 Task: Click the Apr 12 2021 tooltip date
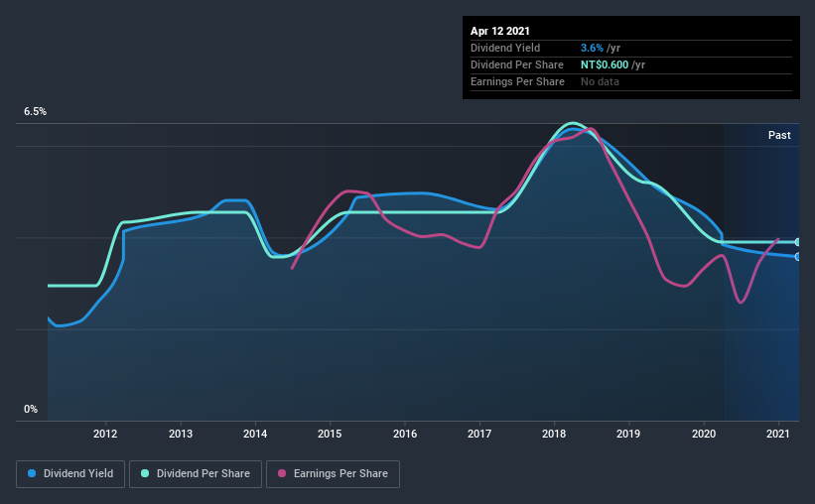point(500,31)
